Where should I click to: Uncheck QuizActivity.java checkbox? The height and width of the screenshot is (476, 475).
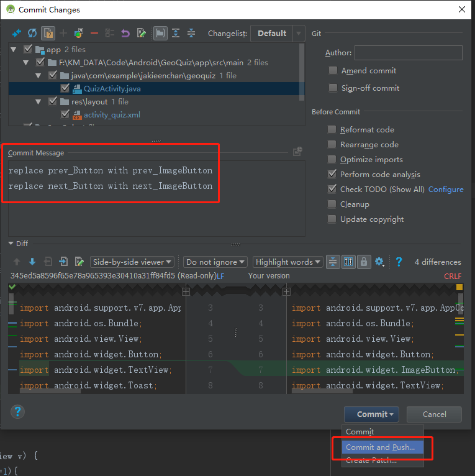coord(65,88)
